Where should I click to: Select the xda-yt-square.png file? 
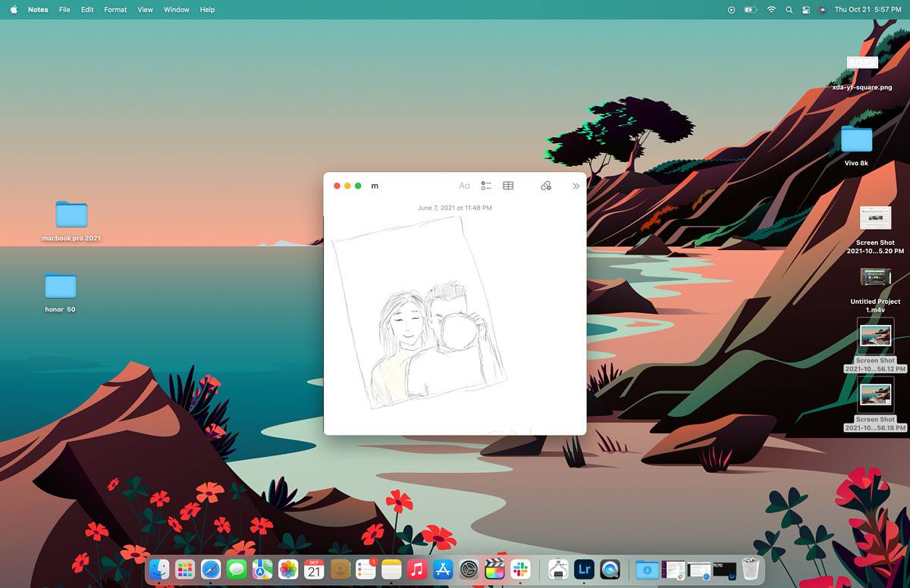861,73
